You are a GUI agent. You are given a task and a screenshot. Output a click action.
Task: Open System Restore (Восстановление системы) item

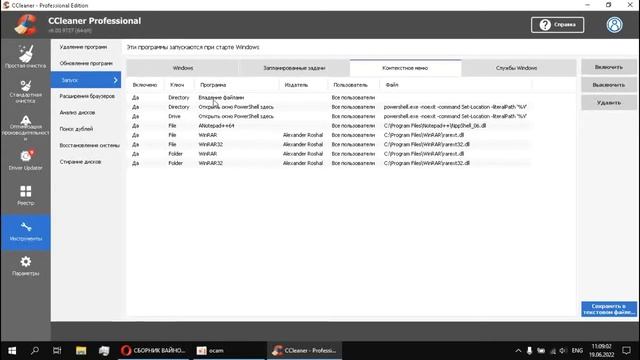(86, 145)
